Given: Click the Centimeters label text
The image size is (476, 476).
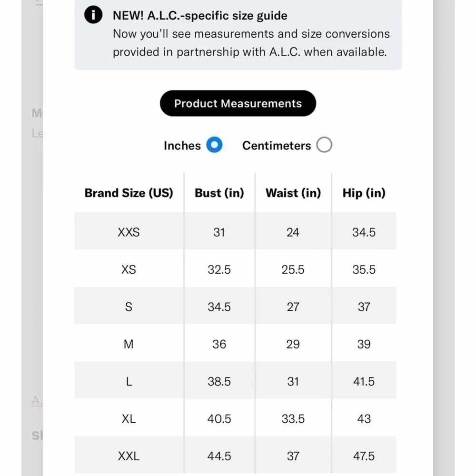Looking at the screenshot, I should click(x=276, y=146).
